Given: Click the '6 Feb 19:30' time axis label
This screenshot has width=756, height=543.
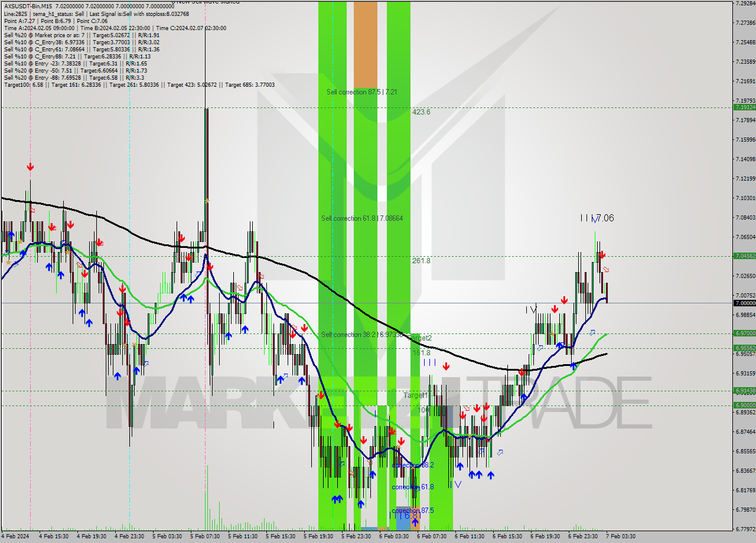Looking at the screenshot, I should click(545, 537).
